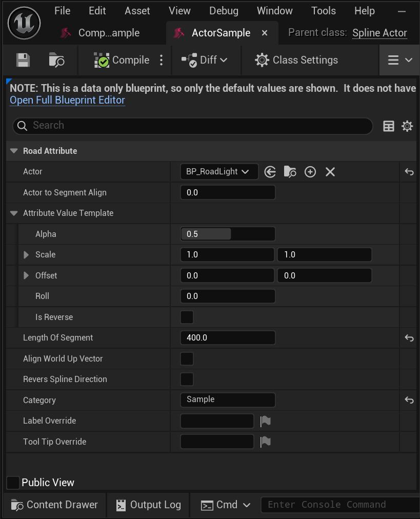The height and width of the screenshot is (519, 420).
Task: Open the Spline Actor parent class link
Action: pos(379,33)
